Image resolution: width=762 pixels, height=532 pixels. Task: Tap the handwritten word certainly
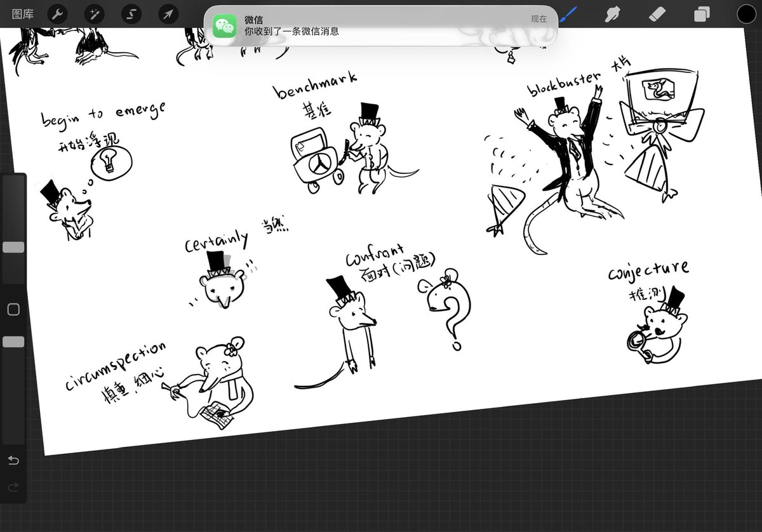click(216, 241)
